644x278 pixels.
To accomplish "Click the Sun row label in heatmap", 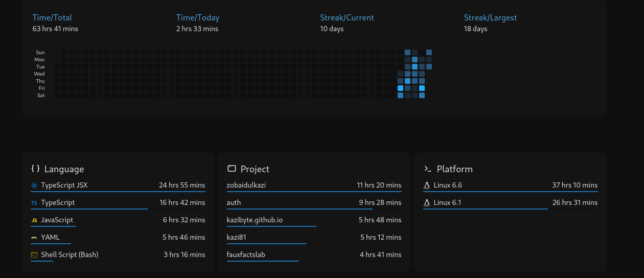I will coord(40,53).
